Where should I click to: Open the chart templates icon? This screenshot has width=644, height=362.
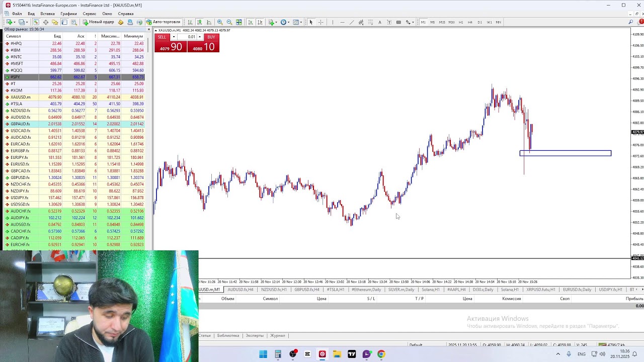coord(296,22)
